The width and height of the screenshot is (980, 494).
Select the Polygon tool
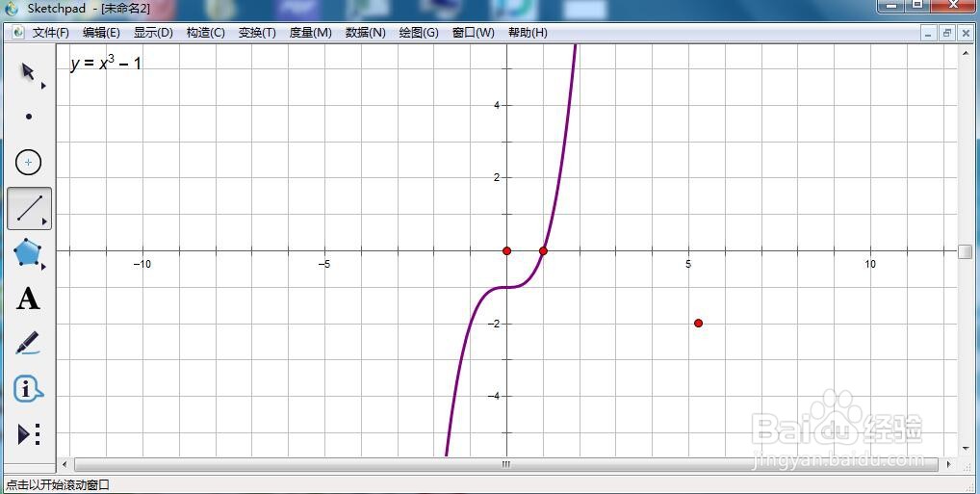pyautogui.click(x=27, y=252)
